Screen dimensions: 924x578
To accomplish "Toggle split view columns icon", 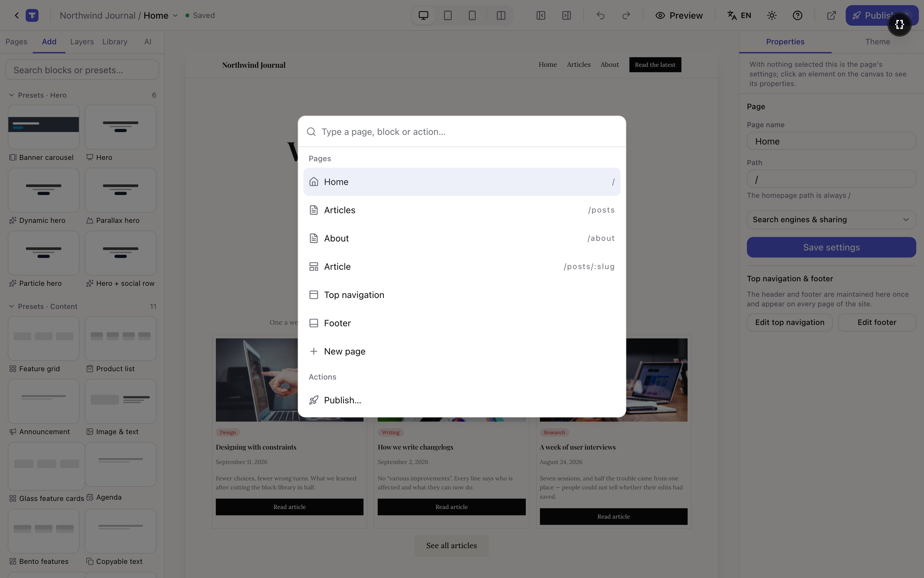I will point(501,15).
